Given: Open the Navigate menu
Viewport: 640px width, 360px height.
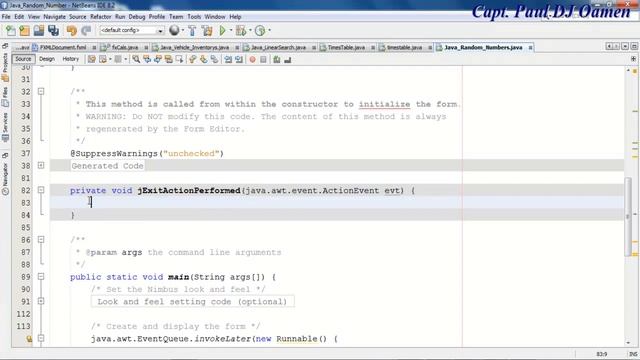Looking at the screenshot, I should pyautogui.click(x=55, y=17).
